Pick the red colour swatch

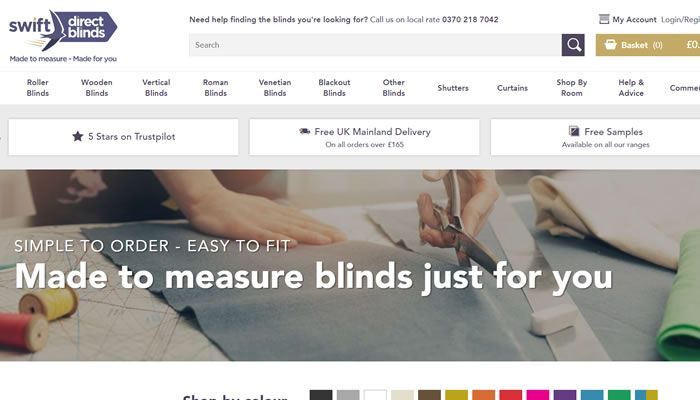[x=511, y=395]
